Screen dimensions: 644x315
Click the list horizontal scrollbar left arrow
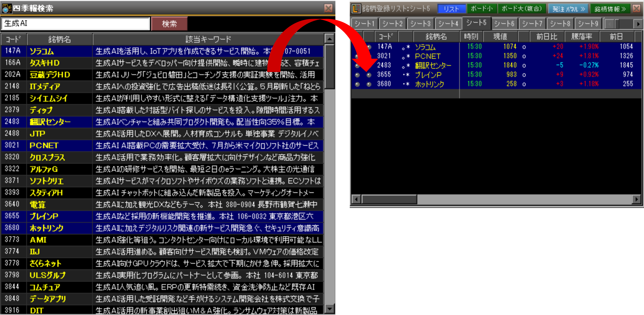(356, 199)
